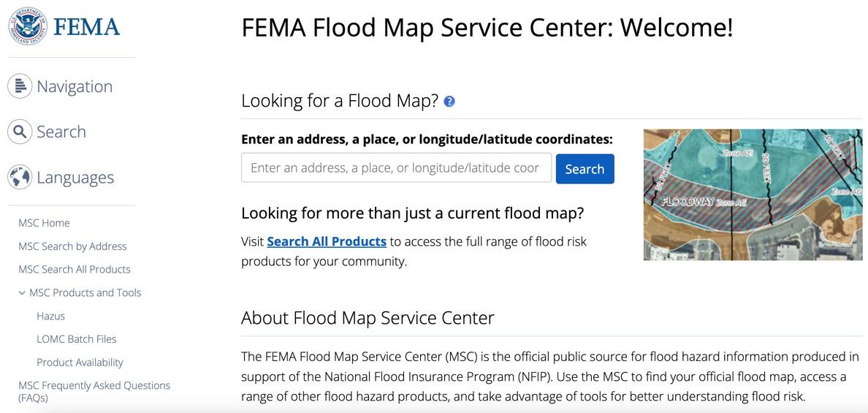868x413 pixels.
Task: Open the Languages globe icon
Action: 20,177
